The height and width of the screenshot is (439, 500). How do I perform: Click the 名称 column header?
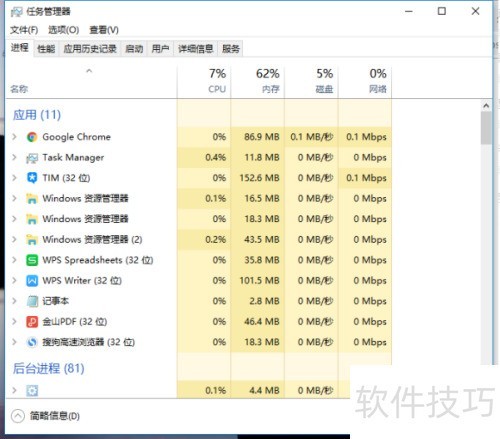point(91,82)
